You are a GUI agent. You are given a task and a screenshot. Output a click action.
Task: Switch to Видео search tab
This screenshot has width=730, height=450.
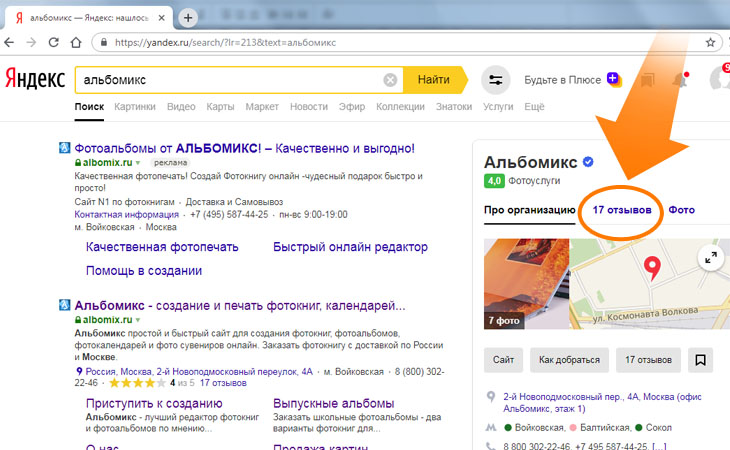[x=181, y=107]
